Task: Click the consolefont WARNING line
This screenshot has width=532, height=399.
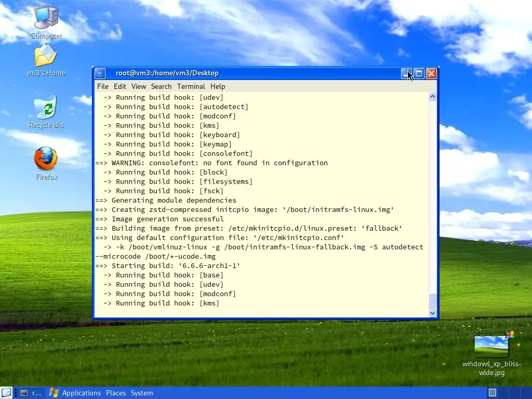Action: (x=211, y=163)
